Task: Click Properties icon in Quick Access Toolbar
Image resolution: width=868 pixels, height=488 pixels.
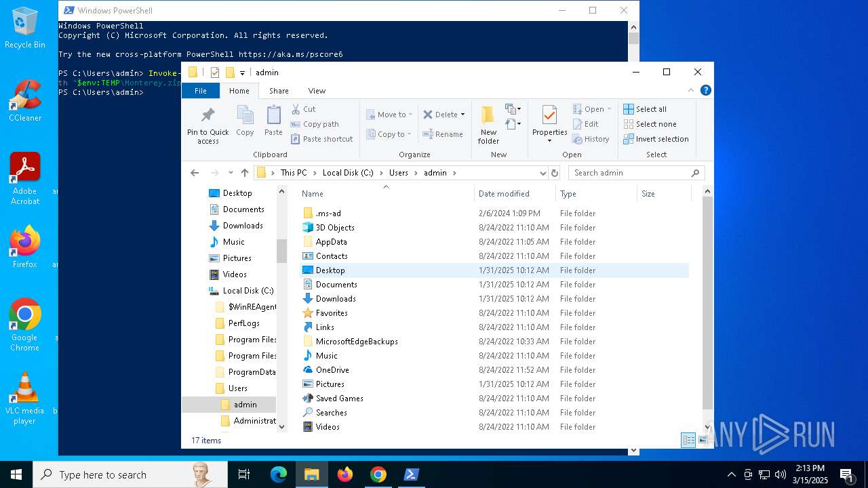Action: point(215,73)
